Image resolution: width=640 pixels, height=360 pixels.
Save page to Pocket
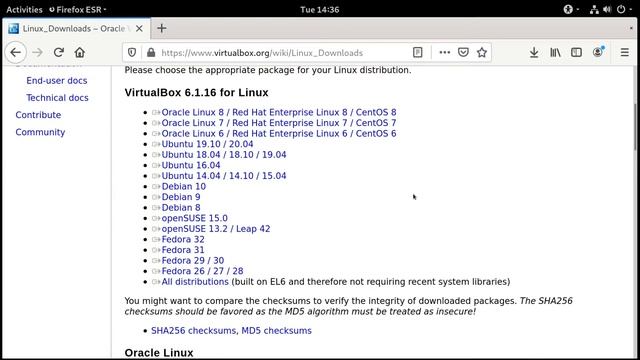coord(463,52)
